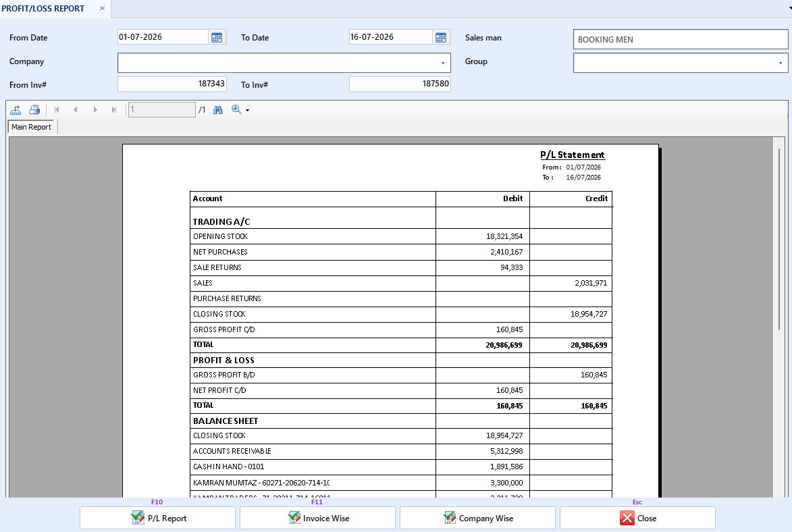Click the P/L Statement title

click(573, 155)
